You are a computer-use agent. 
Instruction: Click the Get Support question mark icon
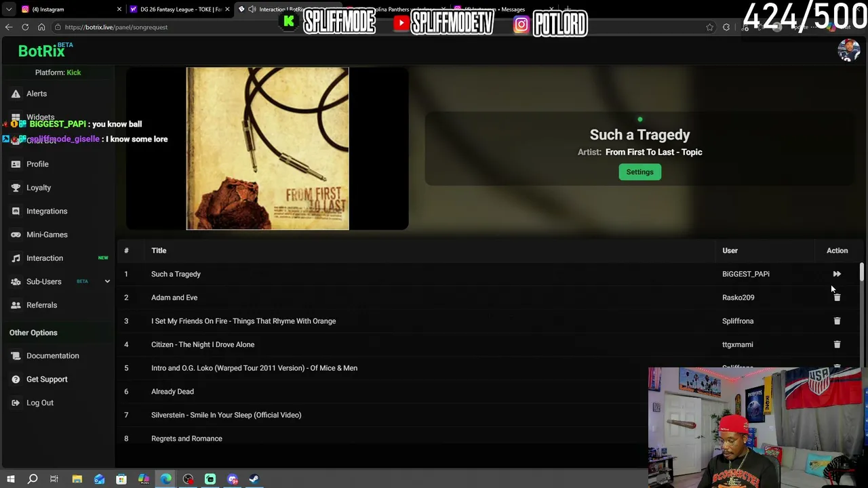click(16, 380)
